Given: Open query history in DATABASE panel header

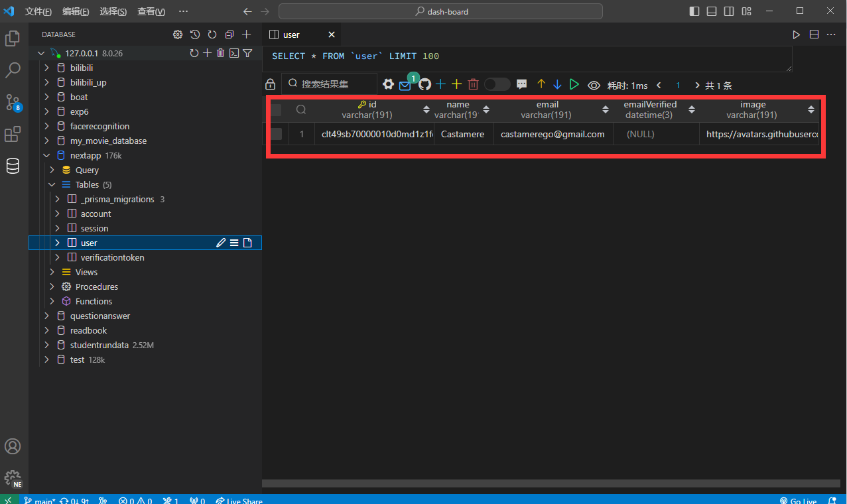Looking at the screenshot, I should click(x=195, y=34).
